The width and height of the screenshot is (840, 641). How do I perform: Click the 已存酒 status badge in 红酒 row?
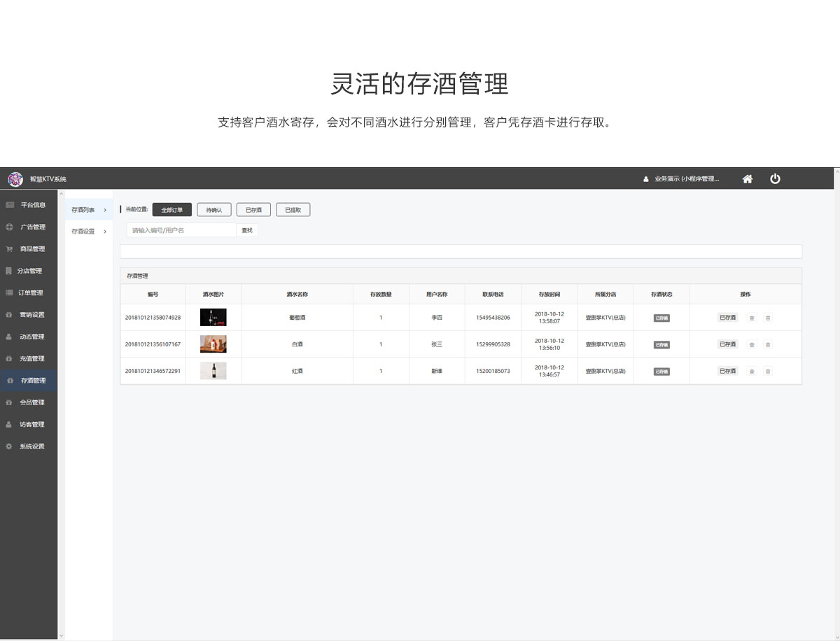[661, 372]
